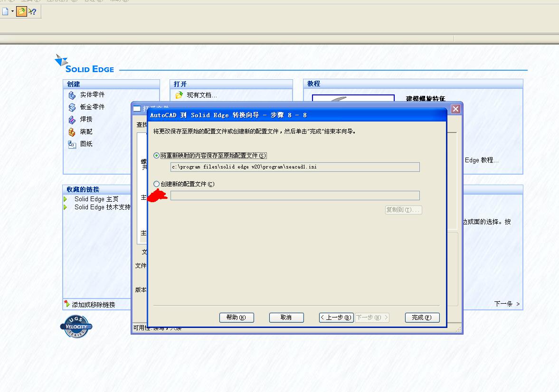Click the empty new configuration file field

coord(295,196)
